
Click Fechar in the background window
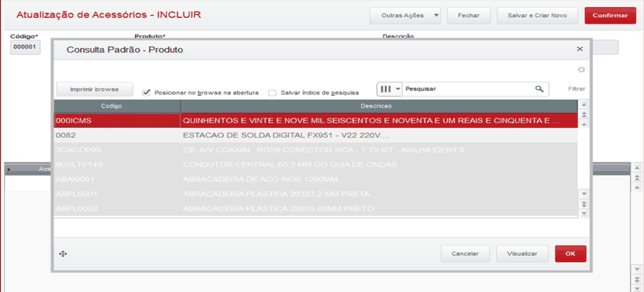[x=469, y=16]
